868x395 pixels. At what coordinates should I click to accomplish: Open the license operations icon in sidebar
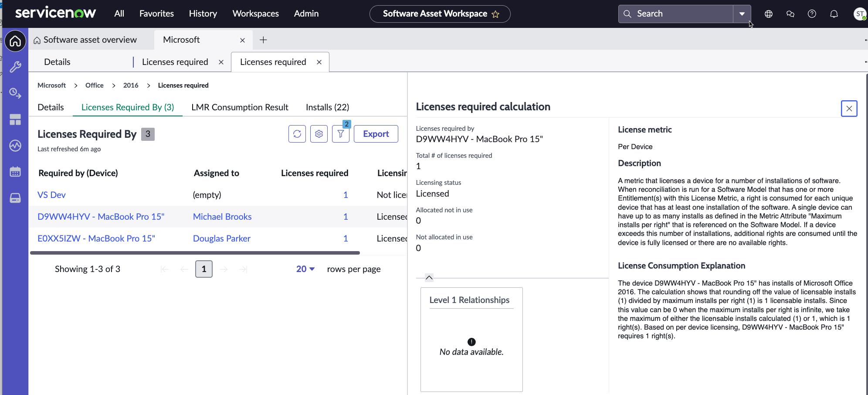tap(15, 93)
